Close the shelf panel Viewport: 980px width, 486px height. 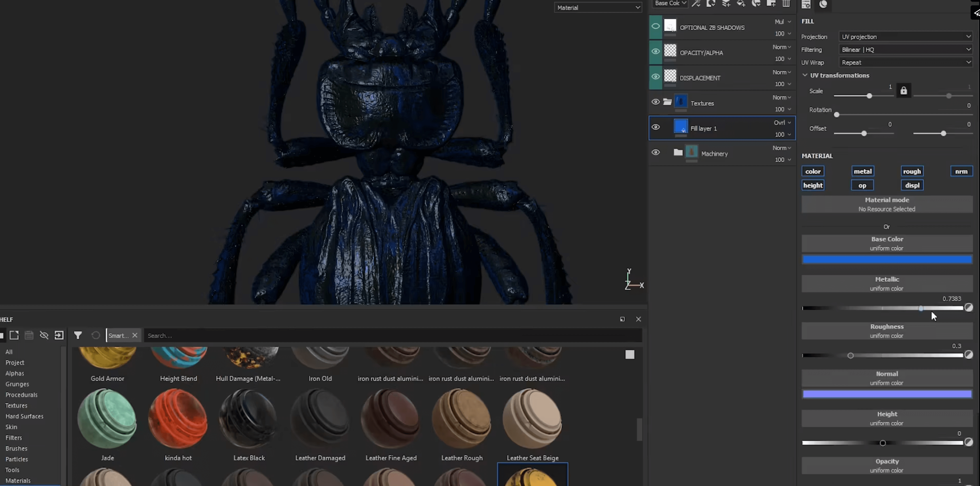point(638,319)
